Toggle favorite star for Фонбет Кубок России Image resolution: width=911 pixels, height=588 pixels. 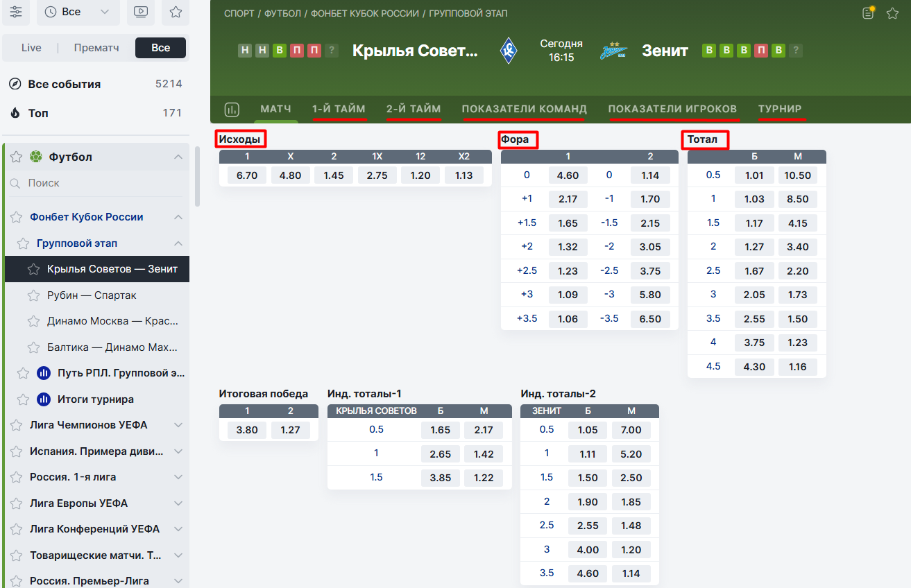[16, 217]
